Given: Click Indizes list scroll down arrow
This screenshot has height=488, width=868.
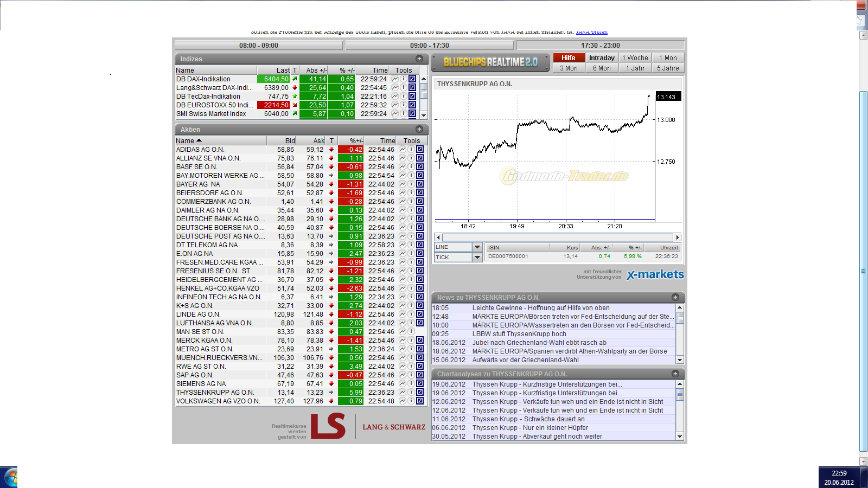Looking at the screenshot, I should point(424,115).
